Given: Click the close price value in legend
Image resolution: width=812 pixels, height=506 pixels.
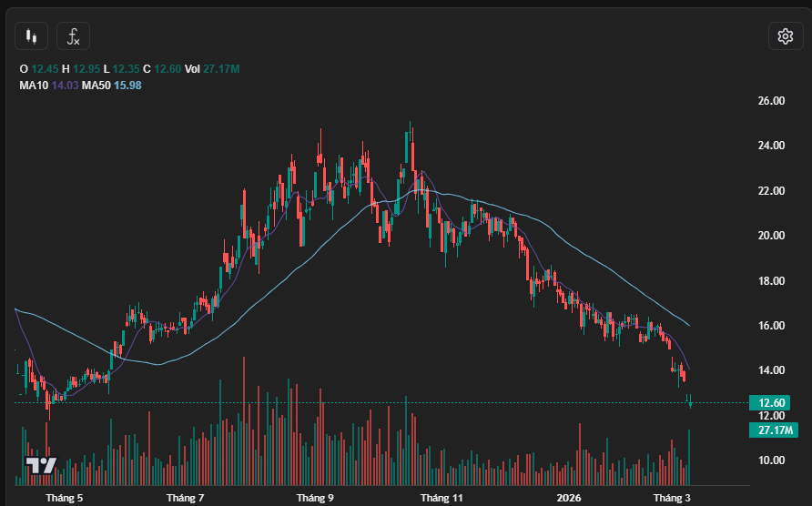Looking at the screenshot, I should point(167,69).
